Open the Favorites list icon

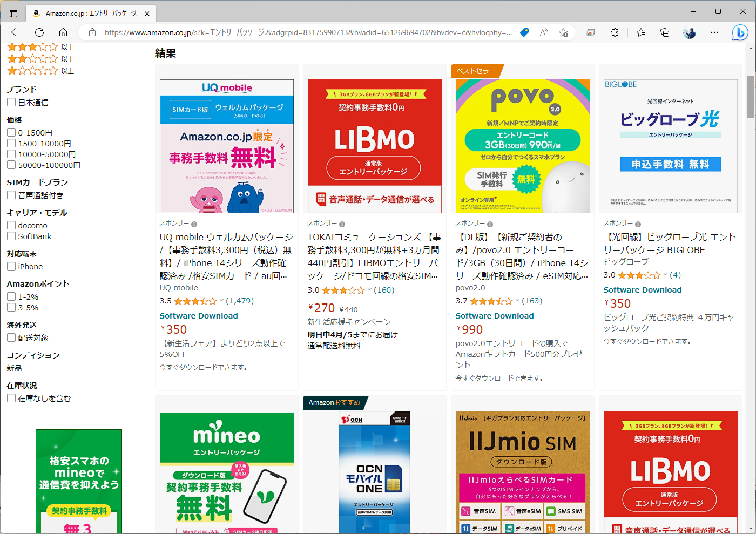click(641, 32)
